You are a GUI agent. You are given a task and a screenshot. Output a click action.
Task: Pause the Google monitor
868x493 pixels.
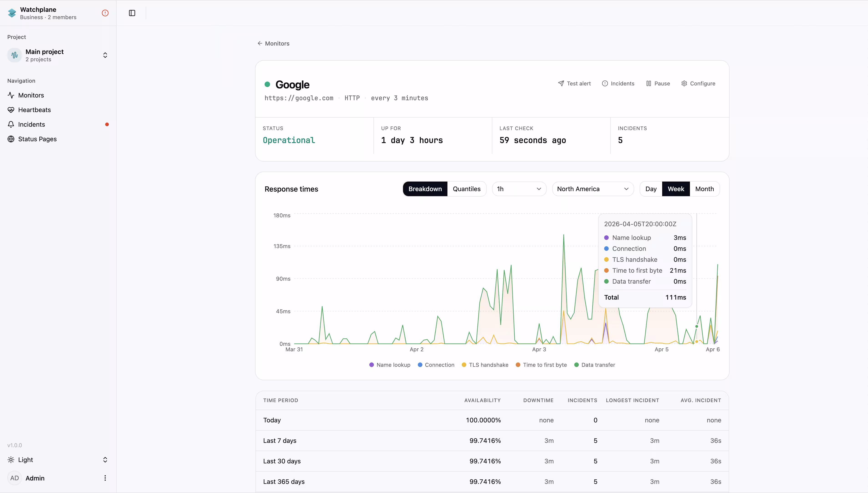658,83
